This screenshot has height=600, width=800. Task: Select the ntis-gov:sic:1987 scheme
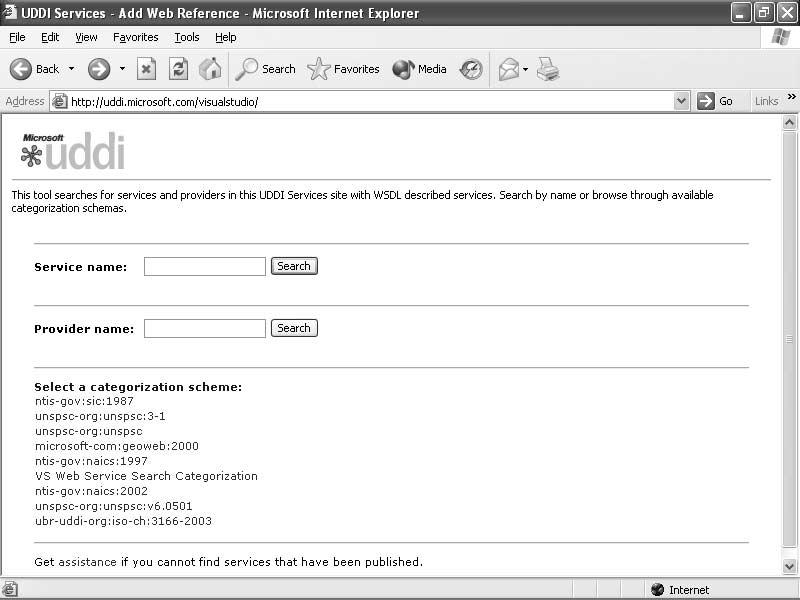84,401
